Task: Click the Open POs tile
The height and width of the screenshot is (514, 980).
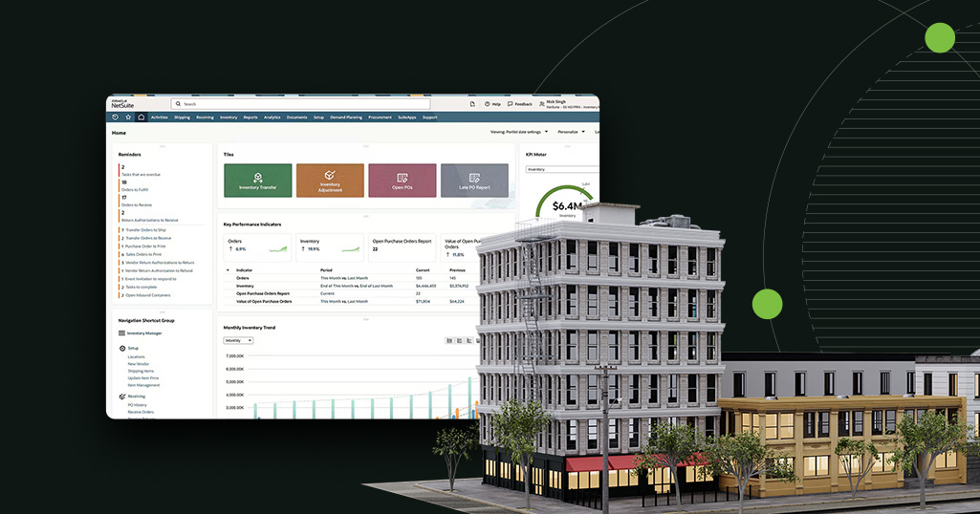Action: 402,180
